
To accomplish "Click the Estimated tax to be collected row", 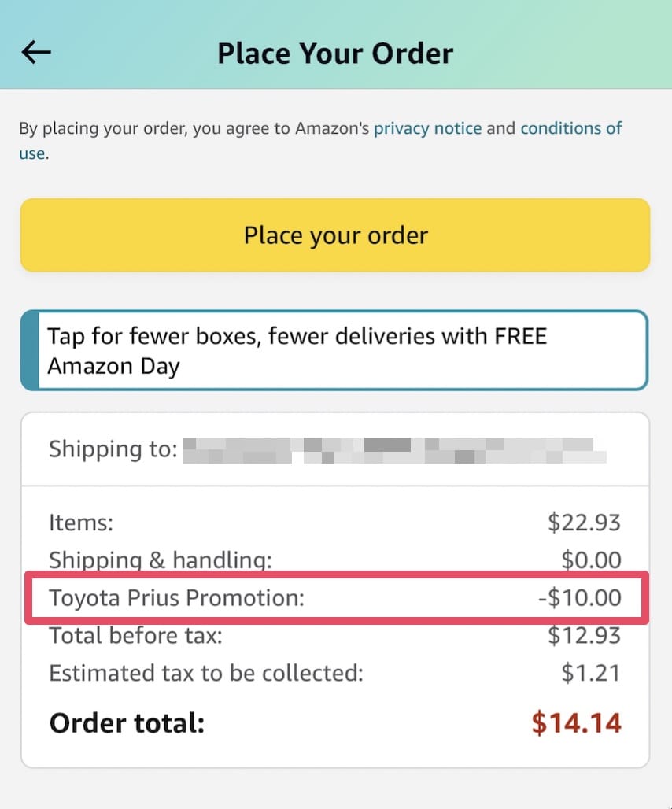I will point(336,673).
